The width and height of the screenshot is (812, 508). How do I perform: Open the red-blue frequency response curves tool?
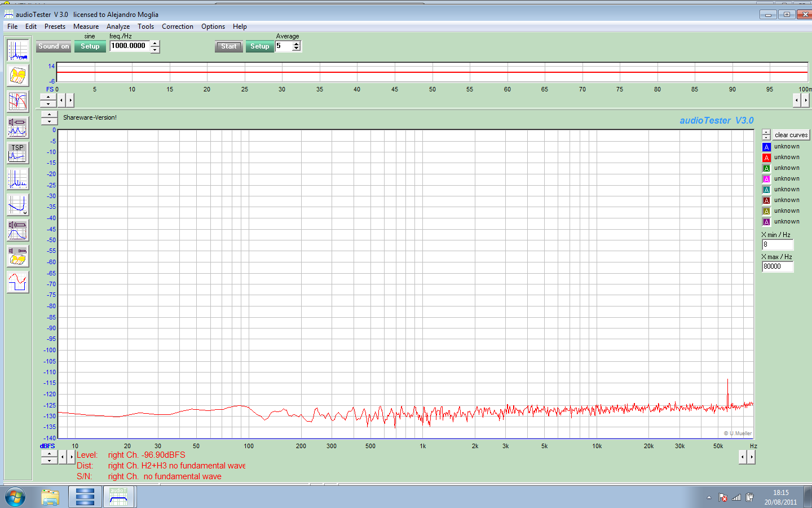click(x=17, y=102)
